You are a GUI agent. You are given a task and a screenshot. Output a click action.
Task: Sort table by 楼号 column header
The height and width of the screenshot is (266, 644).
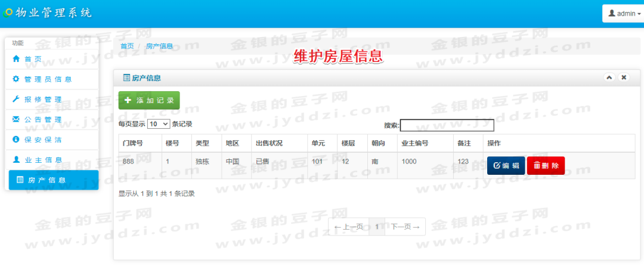[x=177, y=143]
